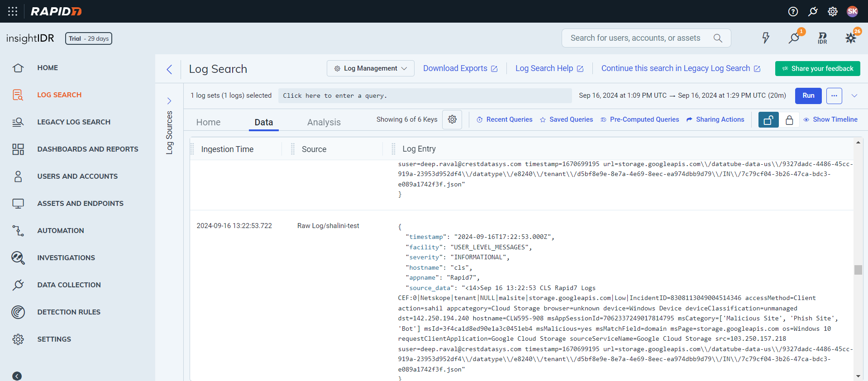Click the Settings gear icon in sidebar
Viewport: 868px width, 381px height.
18,339
